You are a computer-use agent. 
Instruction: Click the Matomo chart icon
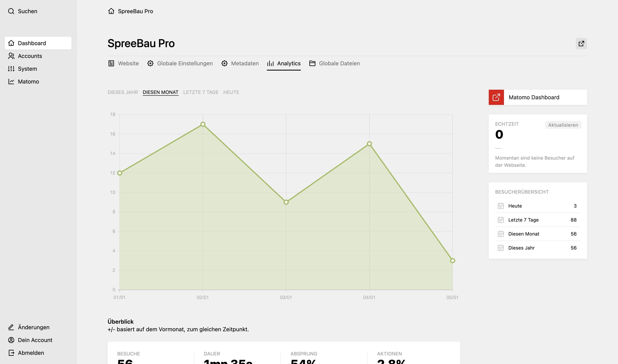point(11,82)
